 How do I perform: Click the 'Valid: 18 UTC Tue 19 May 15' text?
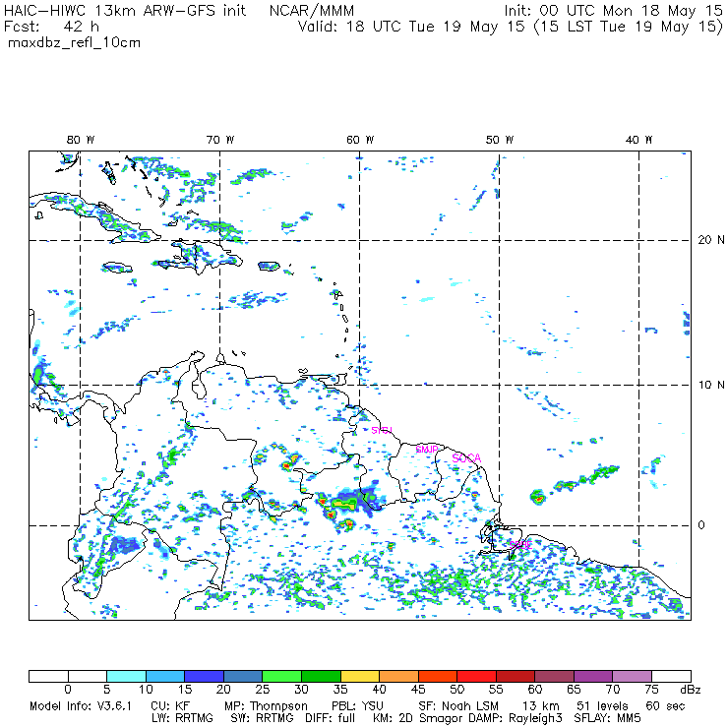pyautogui.click(x=411, y=27)
